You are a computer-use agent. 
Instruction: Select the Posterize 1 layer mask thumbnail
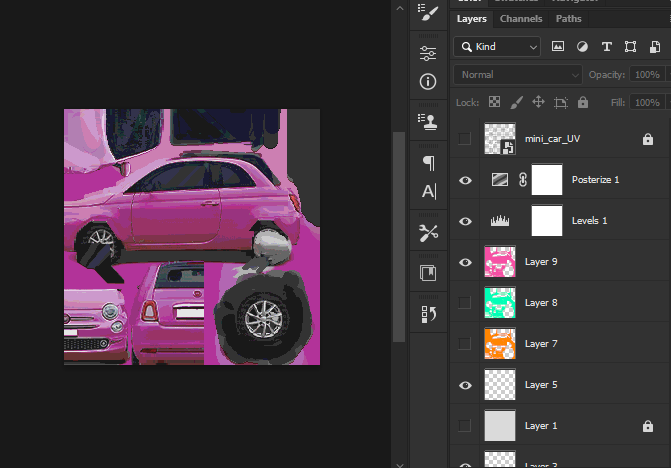[x=547, y=180]
